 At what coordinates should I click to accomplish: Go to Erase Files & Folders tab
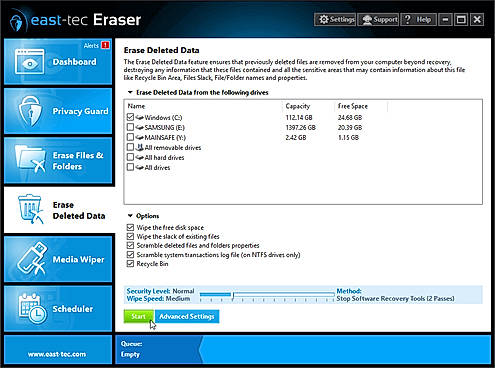point(58,160)
